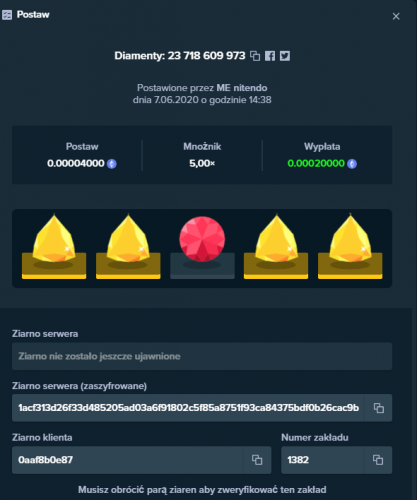Click the Postaw header icon

tap(7, 15)
